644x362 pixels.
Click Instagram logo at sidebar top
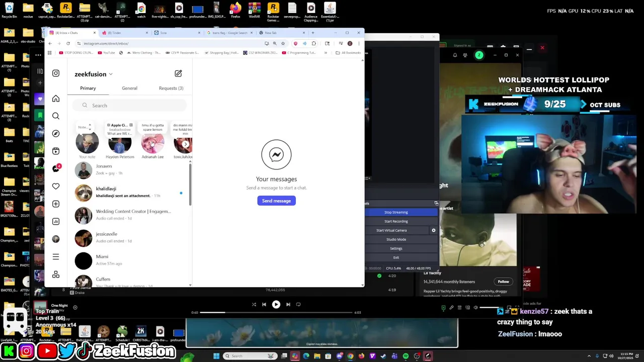click(x=56, y=73)
